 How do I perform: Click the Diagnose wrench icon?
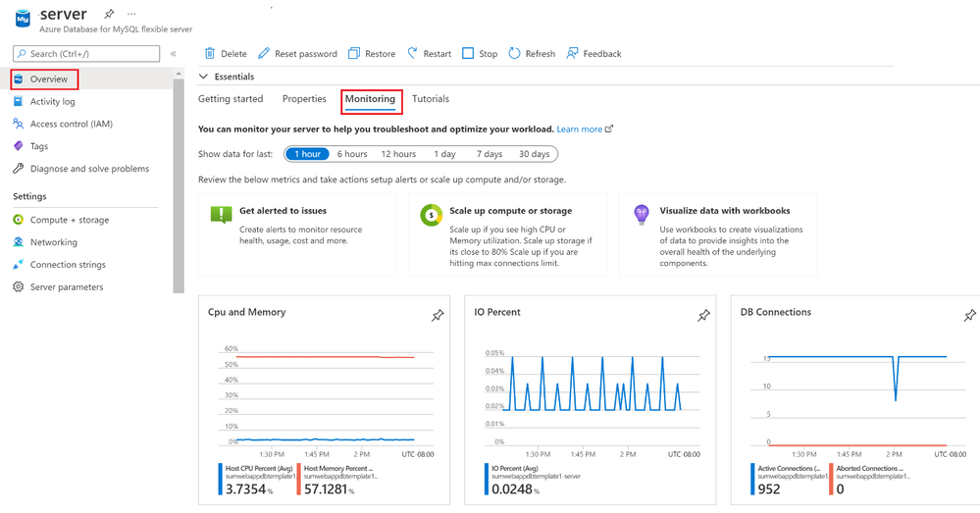(18, 169)
